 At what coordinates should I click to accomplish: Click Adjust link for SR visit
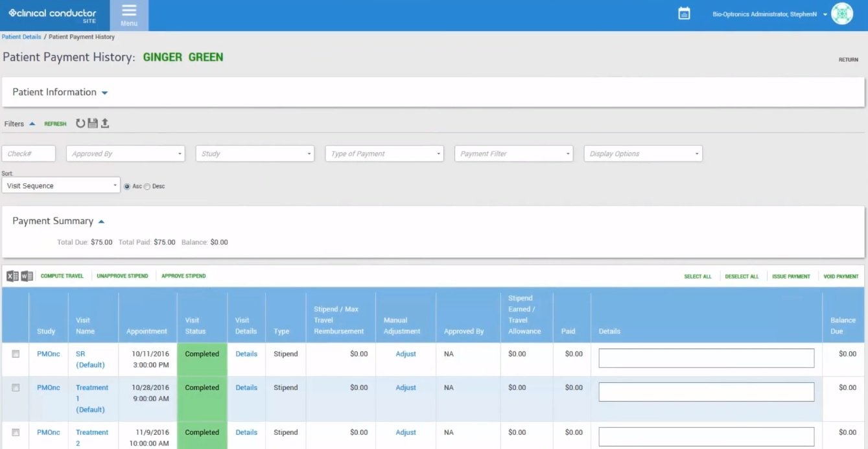click(x=406, y=354)
